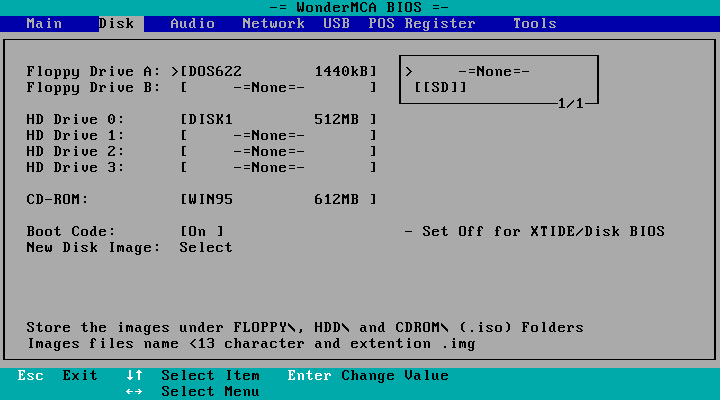Click the 612MB size of WIN95
Image resolution: width=720 pixels, height=400 pixels.
point(337,199)
